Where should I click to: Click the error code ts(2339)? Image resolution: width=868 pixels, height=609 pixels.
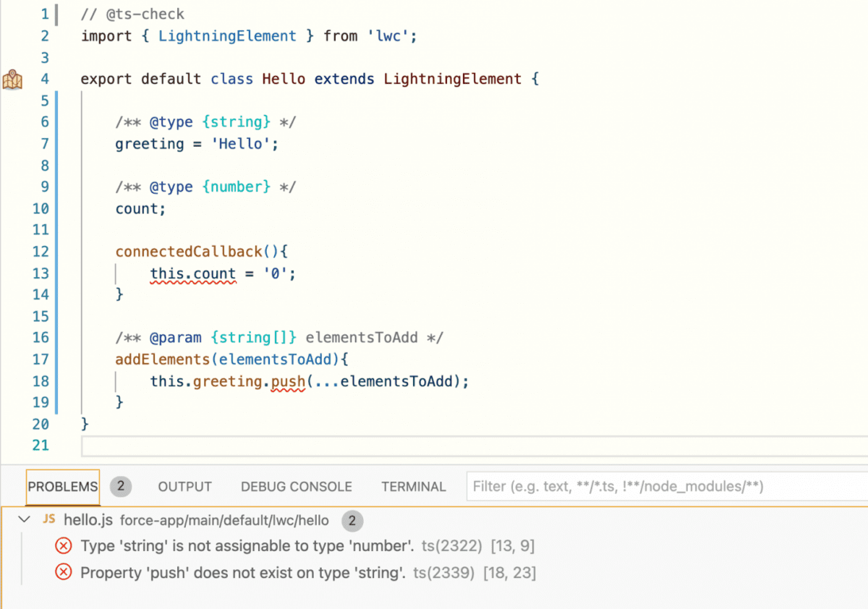[444, 573]
